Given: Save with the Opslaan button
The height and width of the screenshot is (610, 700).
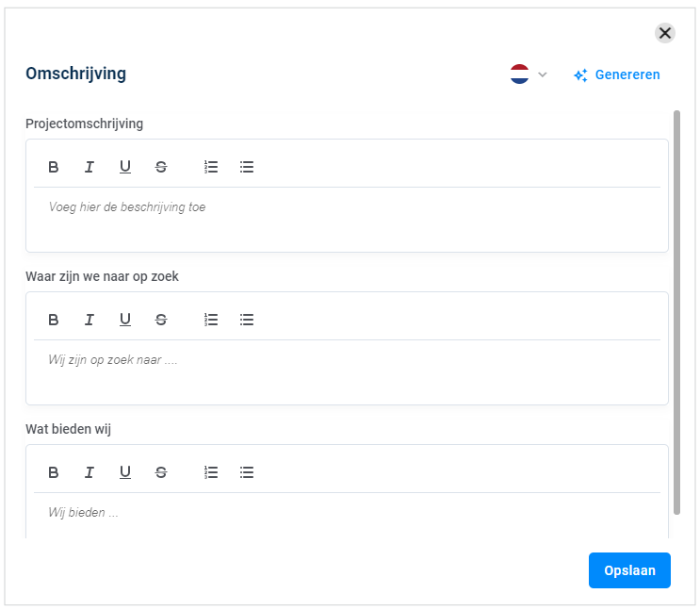Looking at the screenshot, I should [x=629, y=570].
